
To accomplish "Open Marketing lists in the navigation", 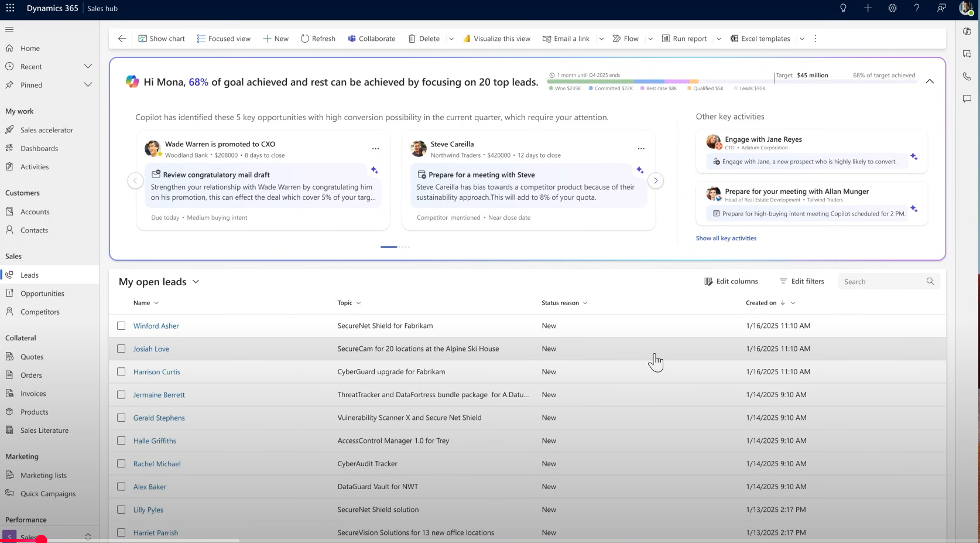I will pyautogui.click(x=43, y=475).
